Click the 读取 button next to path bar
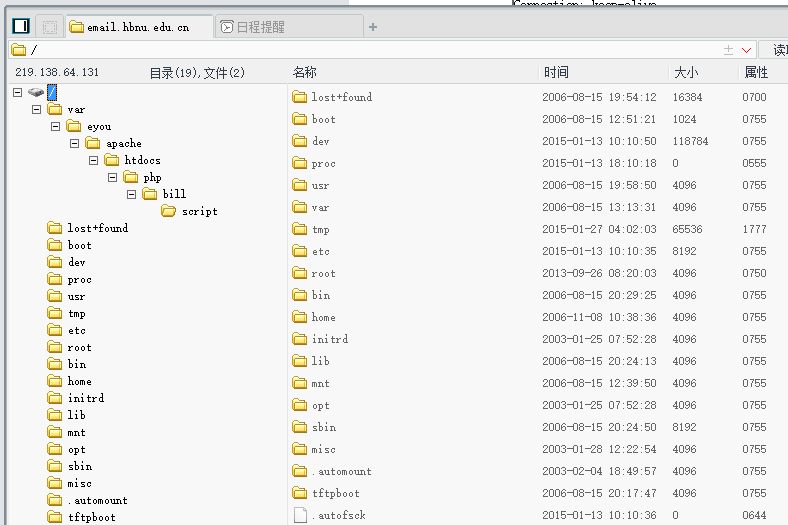 click(x=774, y=50)
